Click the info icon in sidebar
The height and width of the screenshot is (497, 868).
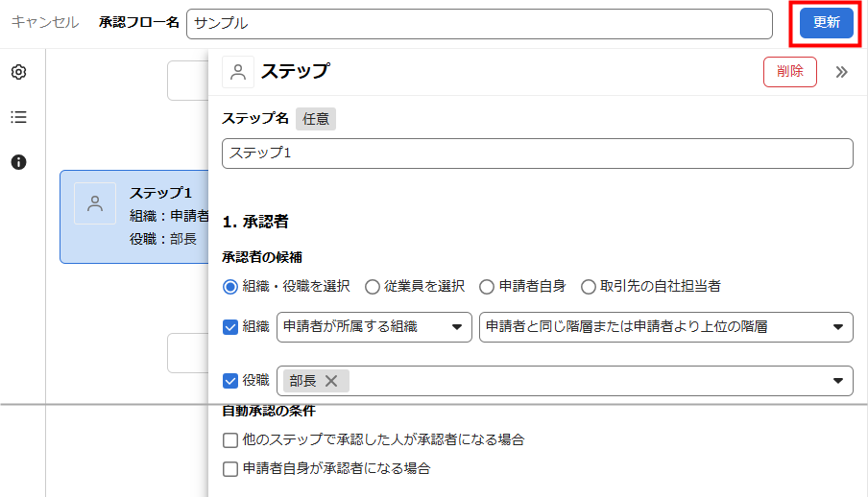(x=18, y=162)
